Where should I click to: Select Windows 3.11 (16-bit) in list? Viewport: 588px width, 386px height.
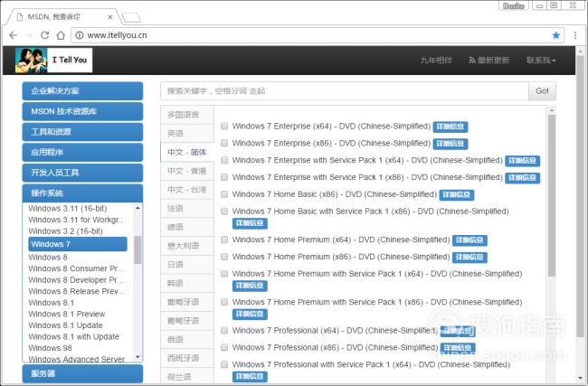click(x=68, y=208)
